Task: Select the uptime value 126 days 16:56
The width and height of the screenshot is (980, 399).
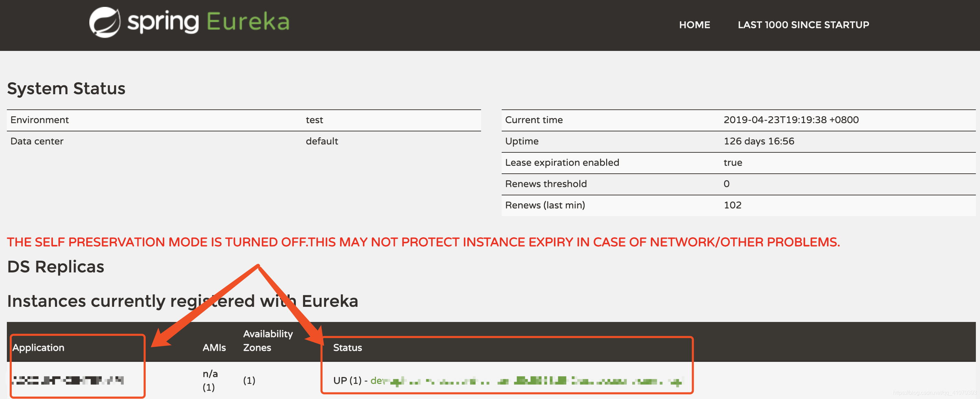Action: pyautogui.click(x=759, y=141)
